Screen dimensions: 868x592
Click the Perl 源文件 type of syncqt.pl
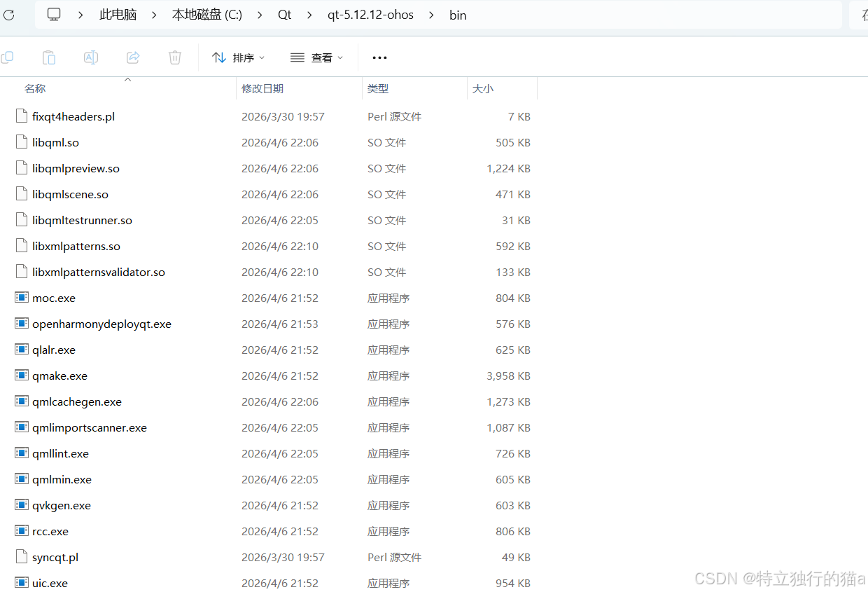(x=394, y=557)
